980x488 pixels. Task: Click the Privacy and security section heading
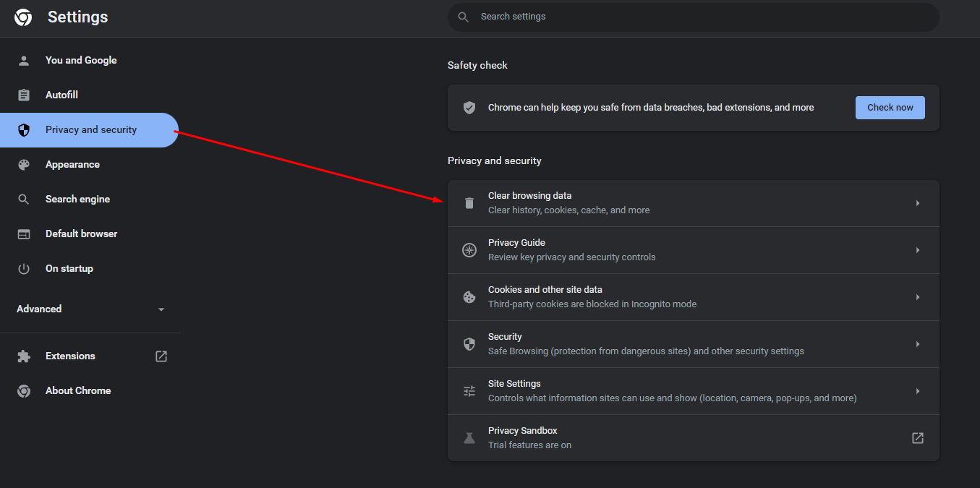[495, 161]
